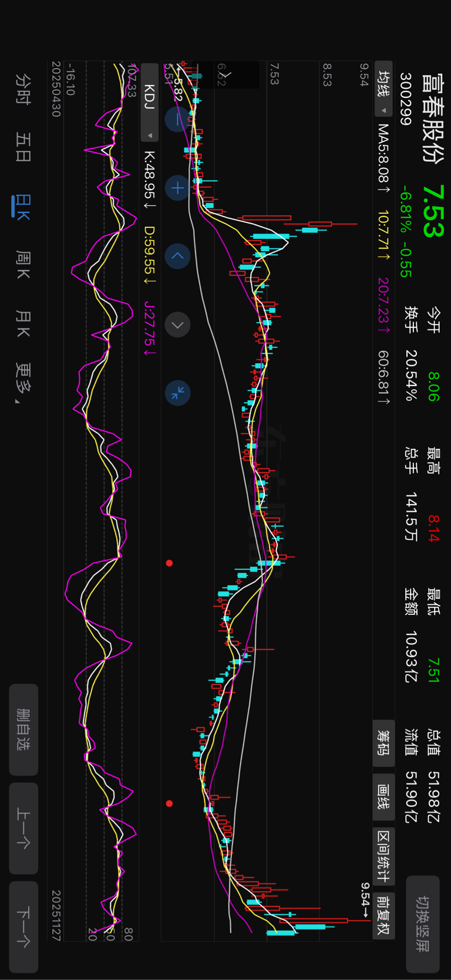Tap the D:59.55 indicator value

point(150,255)
